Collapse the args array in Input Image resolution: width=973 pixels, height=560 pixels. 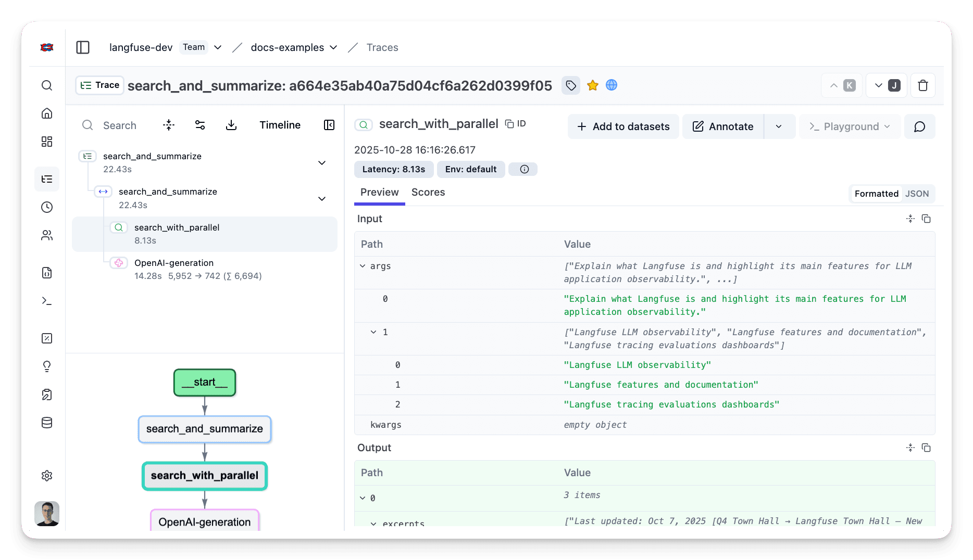point(363,265)
